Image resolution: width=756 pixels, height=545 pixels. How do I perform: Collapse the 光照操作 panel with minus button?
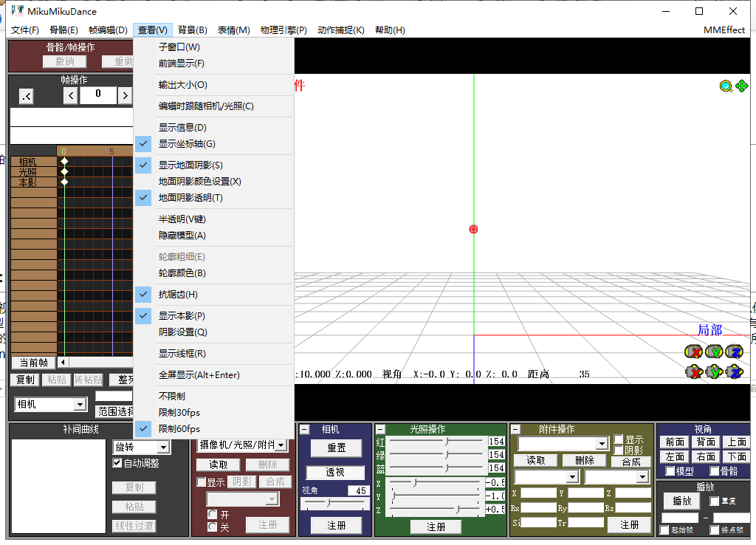pos(380,429)
